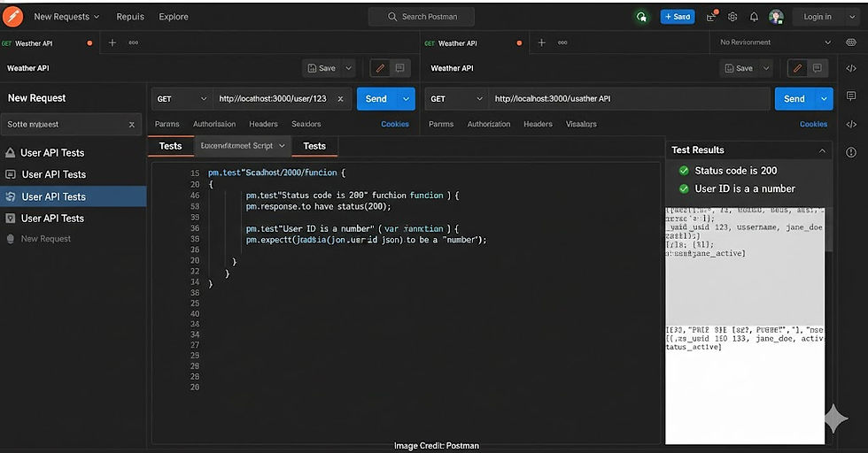Open the code snippet icon in right sidebar
The image size is (868, 453).
[851, 68]
